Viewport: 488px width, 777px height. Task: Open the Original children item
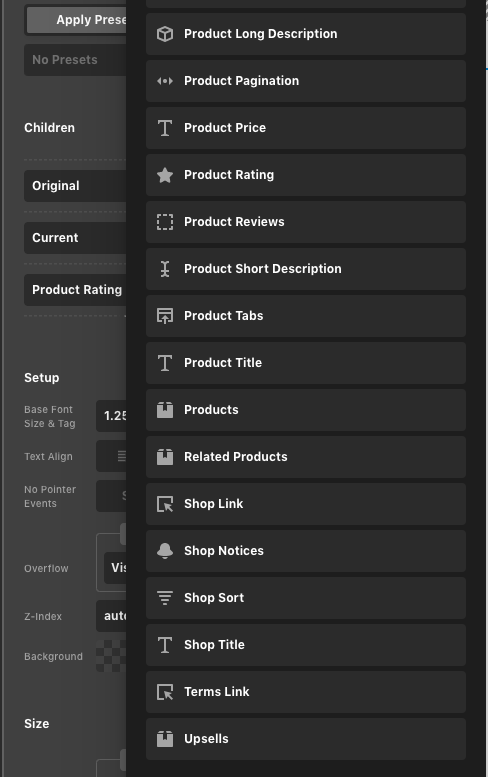(75, 186)
